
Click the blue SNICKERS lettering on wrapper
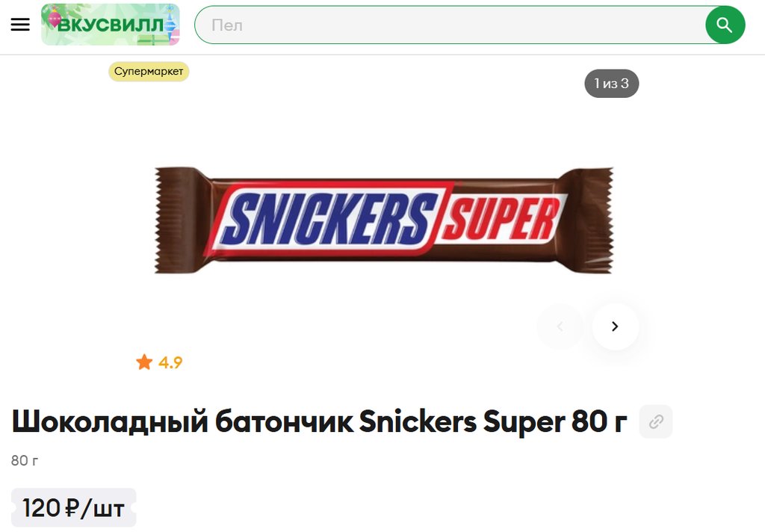(329, 218)
